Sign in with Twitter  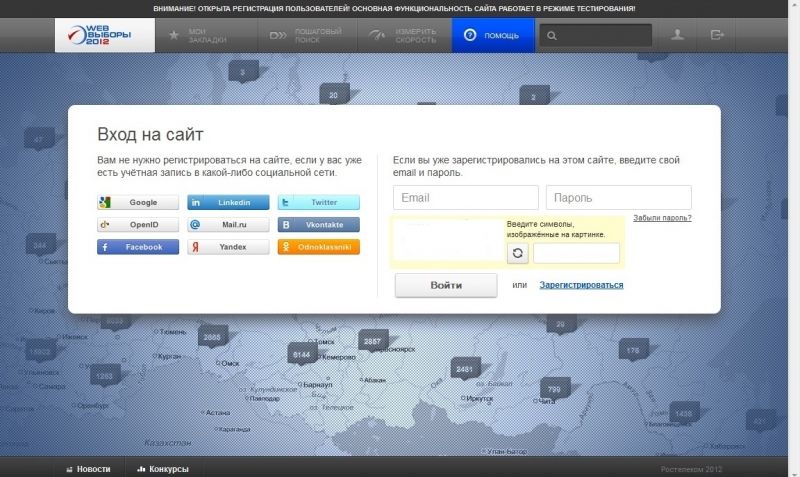point(318,202)
